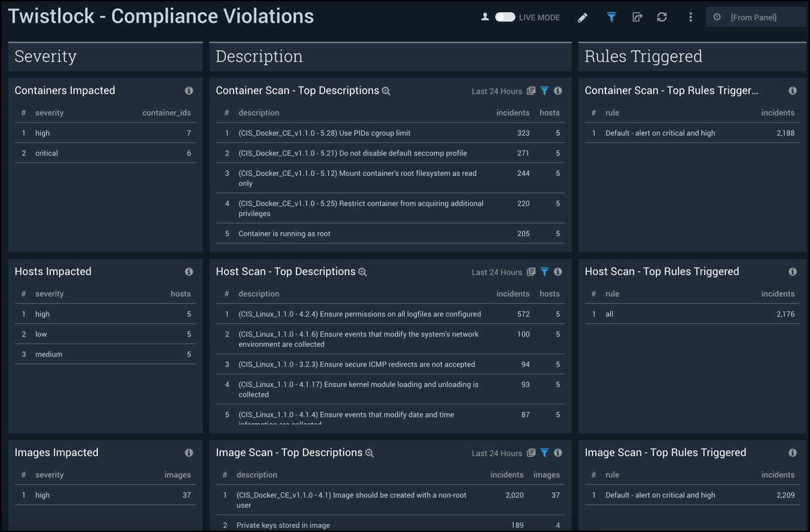Viewport: 810px width, 532px height.
Task: Click the Severity column header
Action: pyautogui.click(x=45, y=56)
